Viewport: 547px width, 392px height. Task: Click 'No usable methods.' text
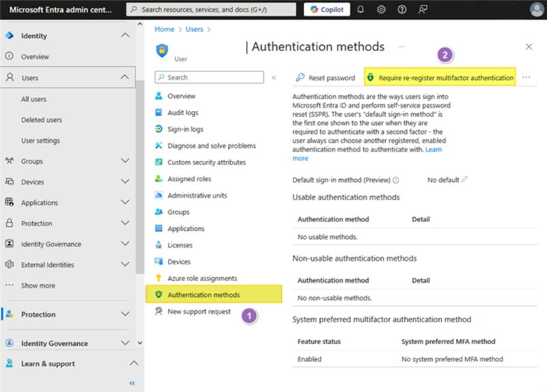pyautogui.click(x=328, y=237)
